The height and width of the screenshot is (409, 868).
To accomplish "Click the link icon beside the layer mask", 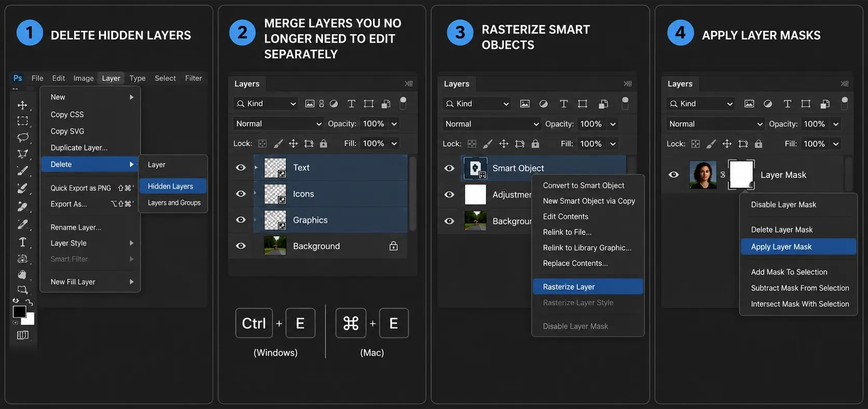I will click(723, 175).
